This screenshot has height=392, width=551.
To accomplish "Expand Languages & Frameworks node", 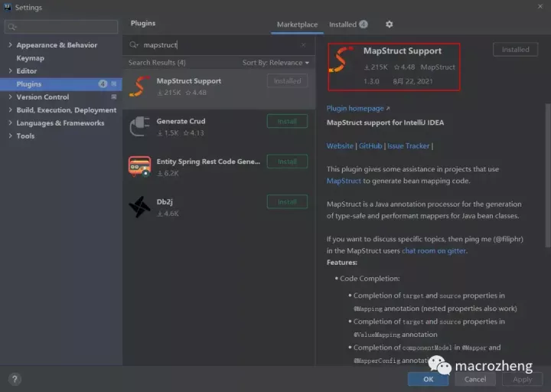I will point(10,122).
